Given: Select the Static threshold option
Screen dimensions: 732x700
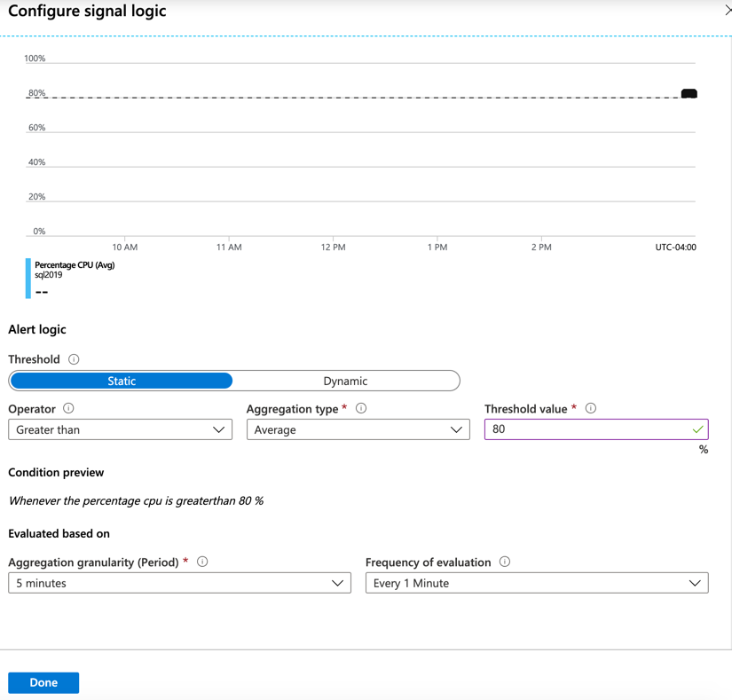Looking at the screenshot, I should [x=122, y=381].
